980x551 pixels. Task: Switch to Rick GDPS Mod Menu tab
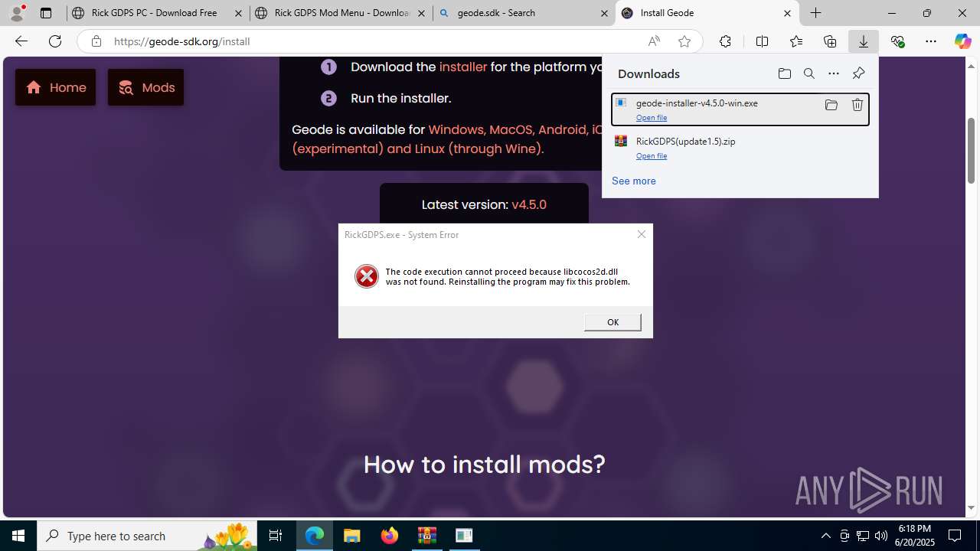pyautogui.click(x=341, y=13)
